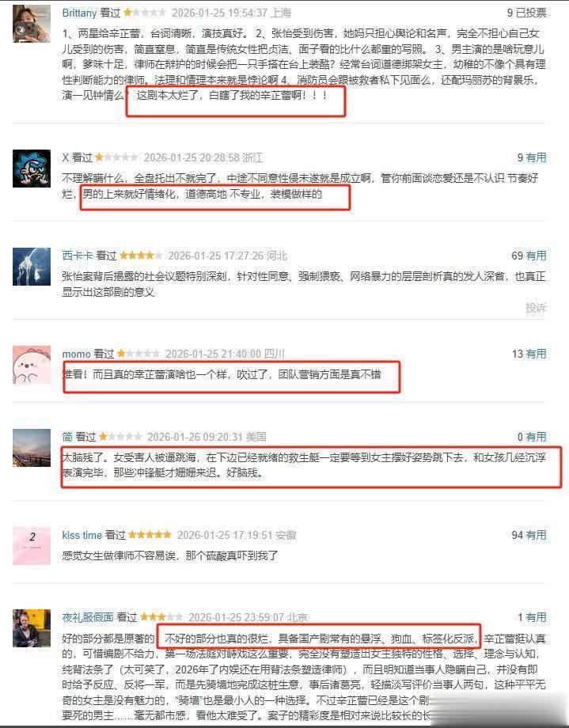Open 简's landscape avatar
The image size is (569, 728).
click(x=32, y=448)
